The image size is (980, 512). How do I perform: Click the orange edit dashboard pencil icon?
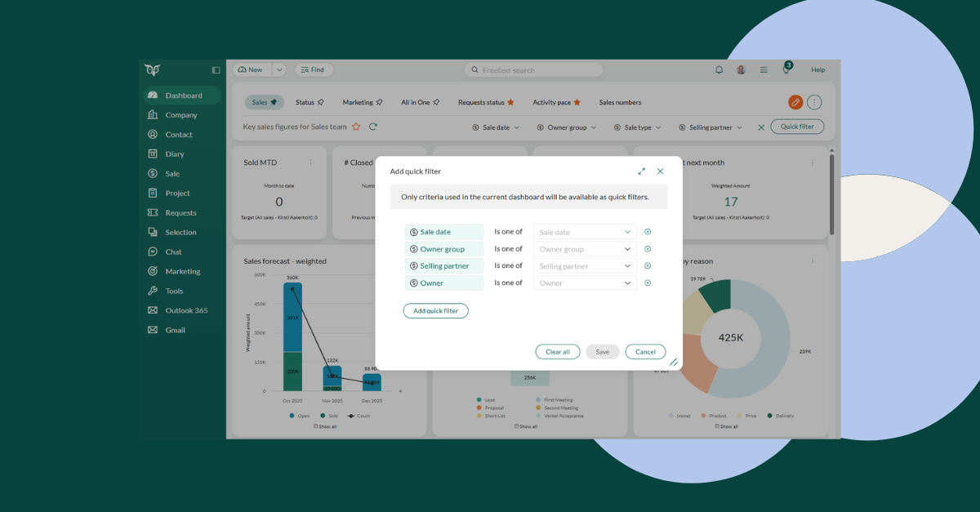(x=795, y=102)
